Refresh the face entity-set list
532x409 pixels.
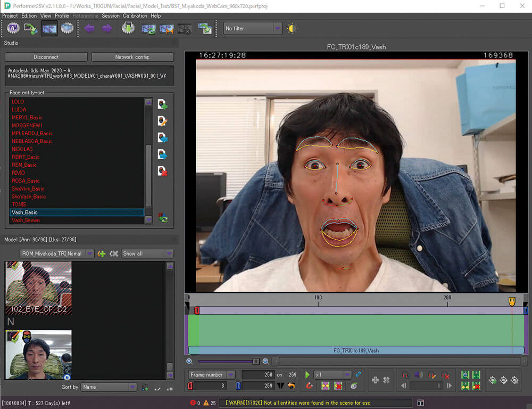[x=163, y=217]
